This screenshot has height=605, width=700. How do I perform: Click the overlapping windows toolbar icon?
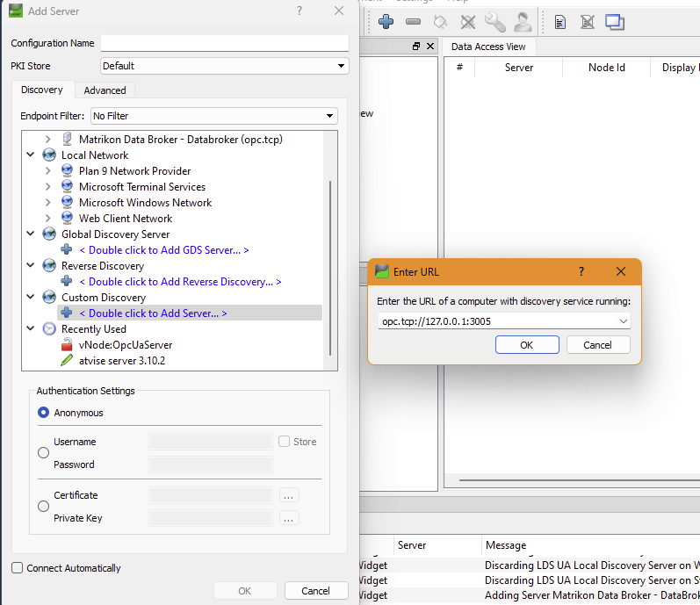pyautogui.click(x=615, y=22)
